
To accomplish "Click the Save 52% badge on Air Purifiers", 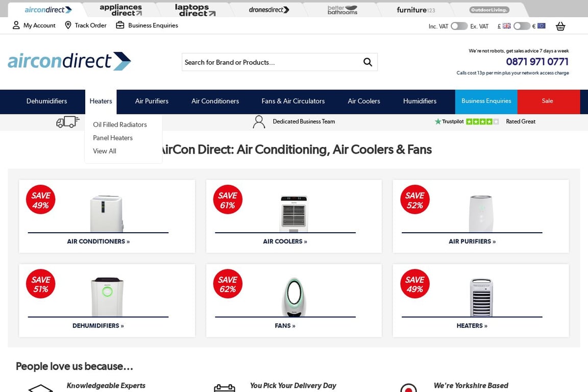I will coord(415,200).
